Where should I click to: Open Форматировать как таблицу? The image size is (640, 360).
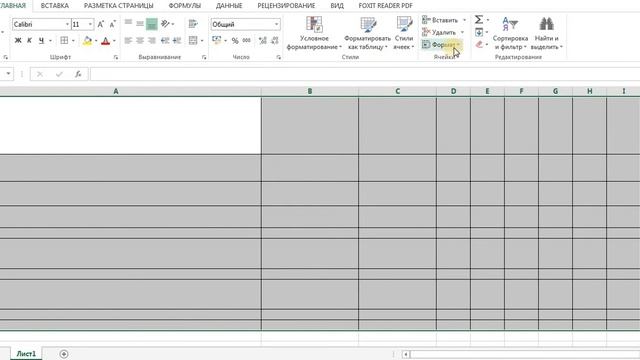pos(367,33)
